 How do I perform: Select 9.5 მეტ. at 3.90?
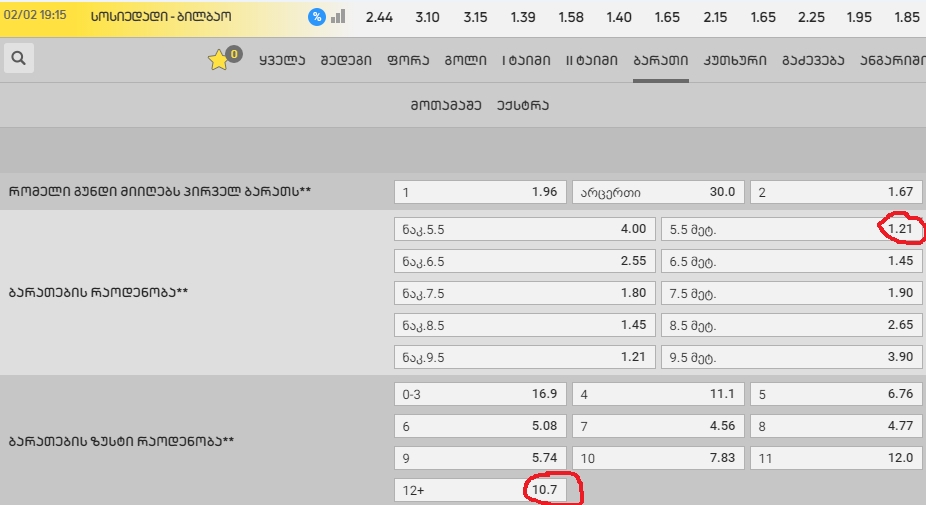791,357
